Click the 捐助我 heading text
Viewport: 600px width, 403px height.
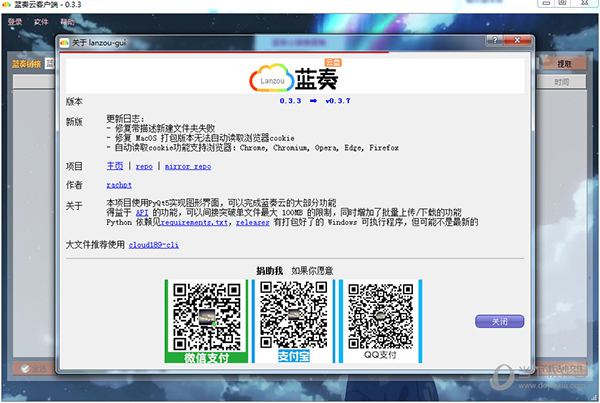[x=269, y=271]
